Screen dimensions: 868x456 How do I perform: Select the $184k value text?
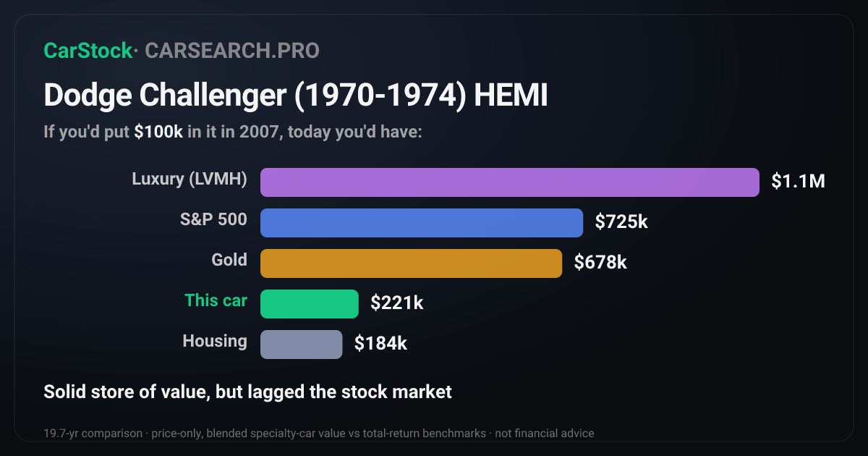point(380,344)
